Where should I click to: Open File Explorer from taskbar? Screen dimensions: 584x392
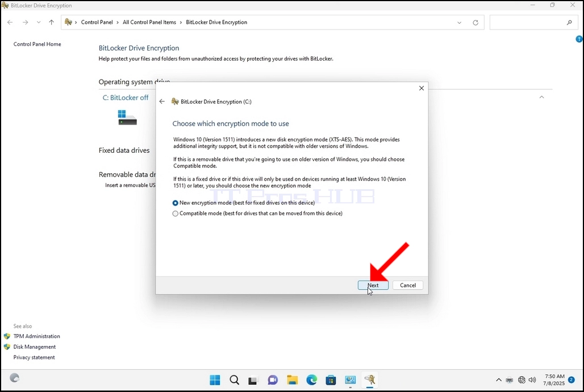[293, 380]
